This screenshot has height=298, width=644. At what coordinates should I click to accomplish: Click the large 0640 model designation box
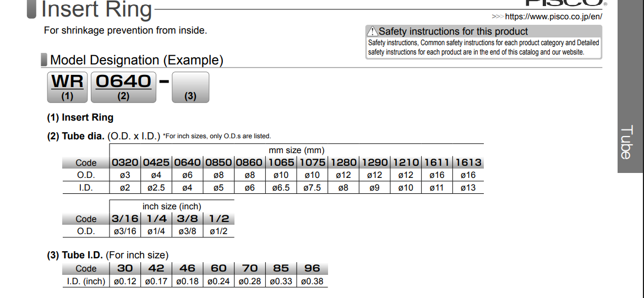point(123,87)
